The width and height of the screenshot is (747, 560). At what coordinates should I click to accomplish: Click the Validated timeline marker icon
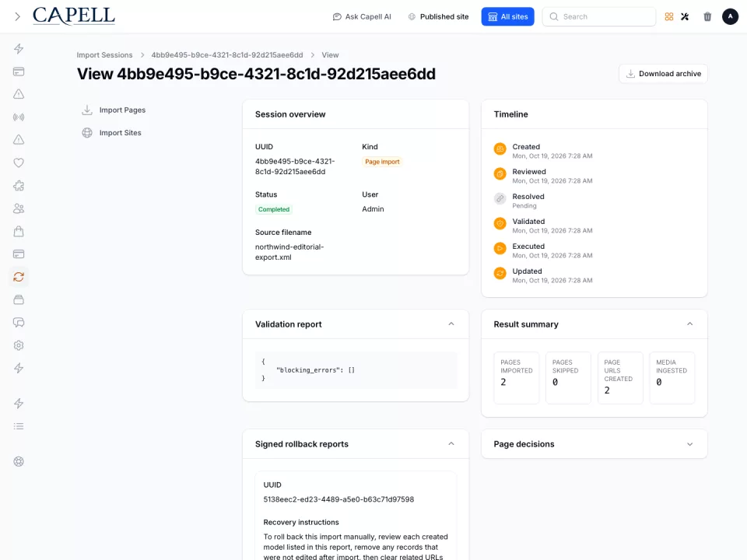coord(500,223)
